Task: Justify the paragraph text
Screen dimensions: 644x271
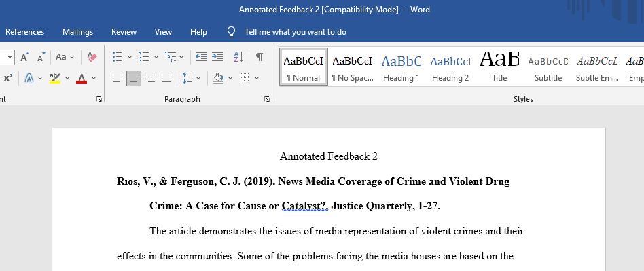Action: pos(166,78)
